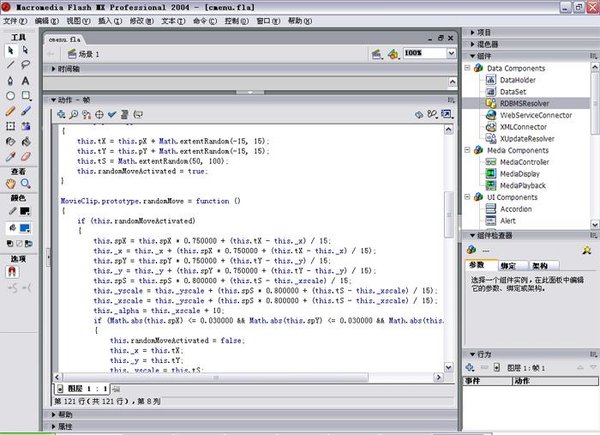
Task: Switch to the 架构 tab
Action: tap(540, 266)
